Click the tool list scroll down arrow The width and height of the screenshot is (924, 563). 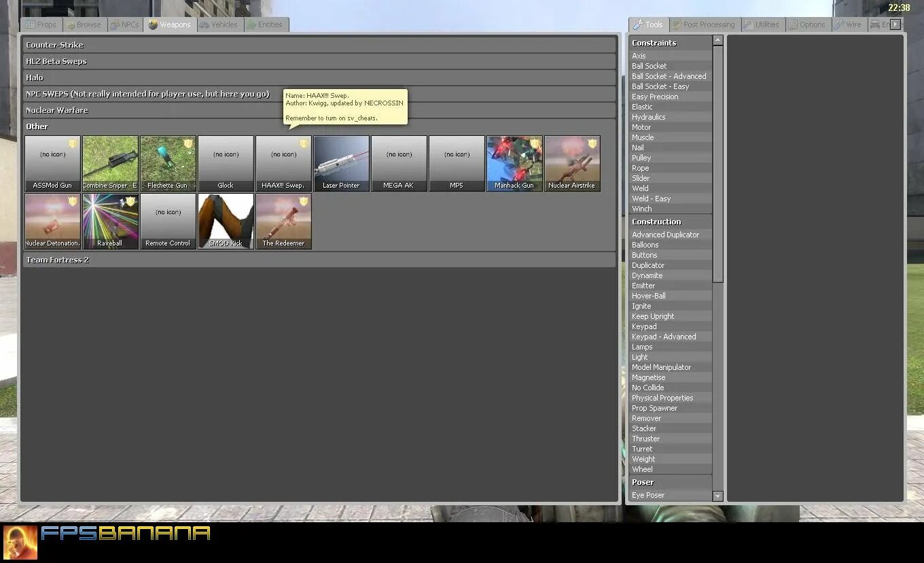point(718,496)
